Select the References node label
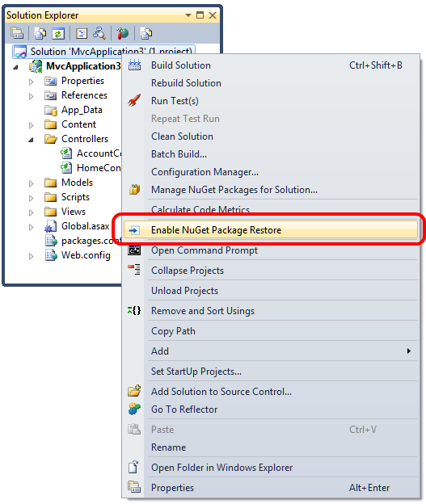The width and height of the screenshot is (426, 504). pyautogui.click(x=85, y=95)
